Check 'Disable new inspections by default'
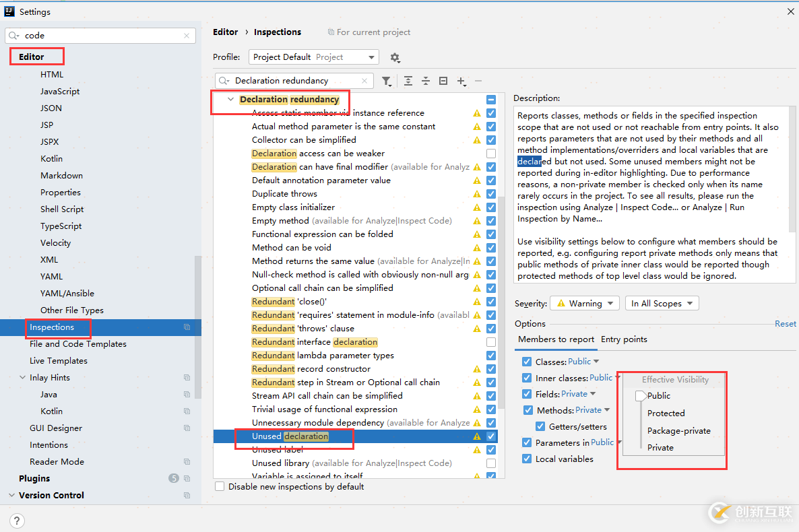The height and width of the screenshot is (532, 799). pos(220,486)
